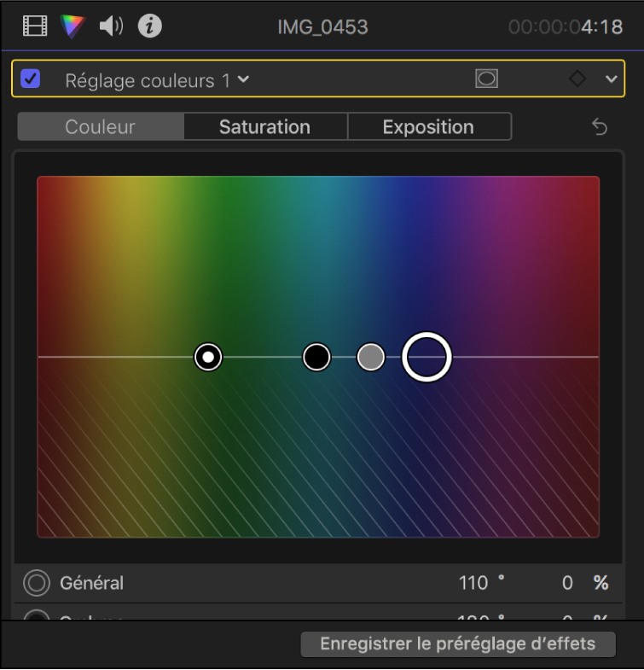This screenshot has height=670, width=644.
Task: Select the white-dotted highlights color puck
Action: tap(208, 357)
